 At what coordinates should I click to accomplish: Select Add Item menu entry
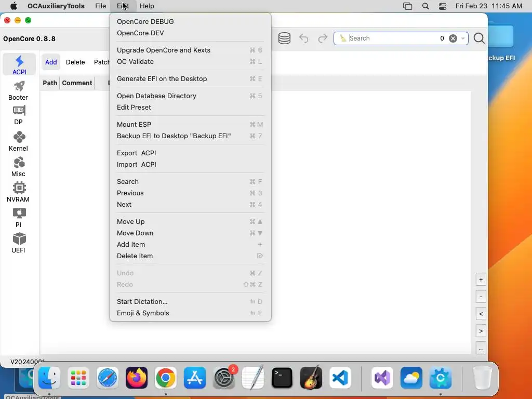point(190,245)
